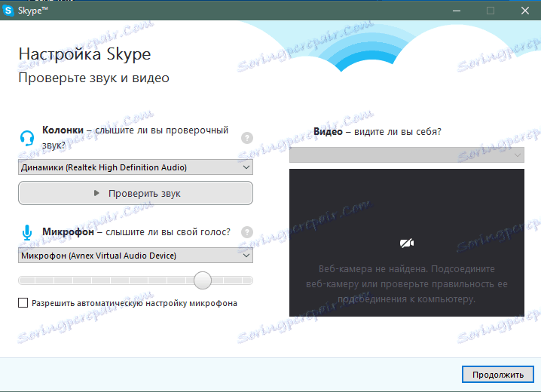The width and height of the screenshot is (541, 392).
Task: Click the Проверьте звук и видео subtitle
Action: click(93, 78)
